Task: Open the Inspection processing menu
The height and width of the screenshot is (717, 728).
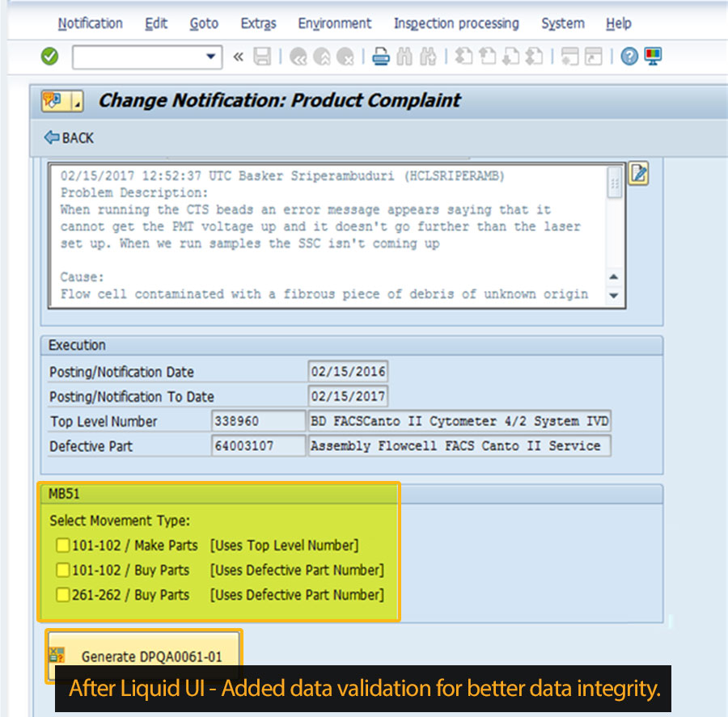Action: pos(456,23)
